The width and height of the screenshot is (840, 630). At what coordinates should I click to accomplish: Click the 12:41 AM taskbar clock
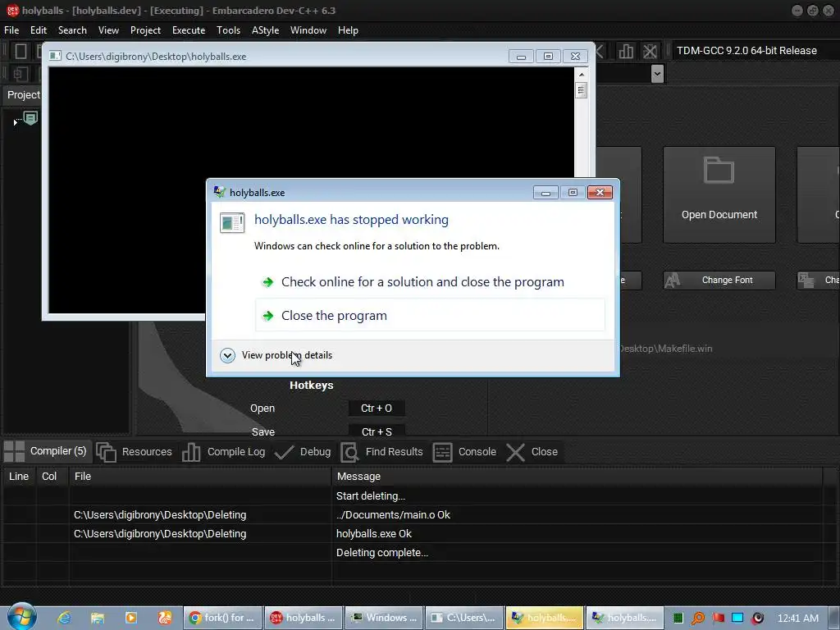[797, 619]
